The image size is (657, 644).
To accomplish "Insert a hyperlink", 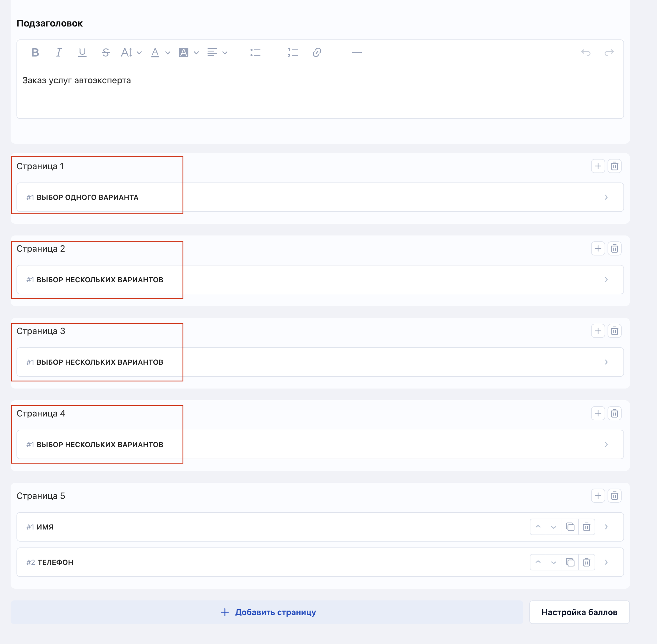I will coord(317,52).
